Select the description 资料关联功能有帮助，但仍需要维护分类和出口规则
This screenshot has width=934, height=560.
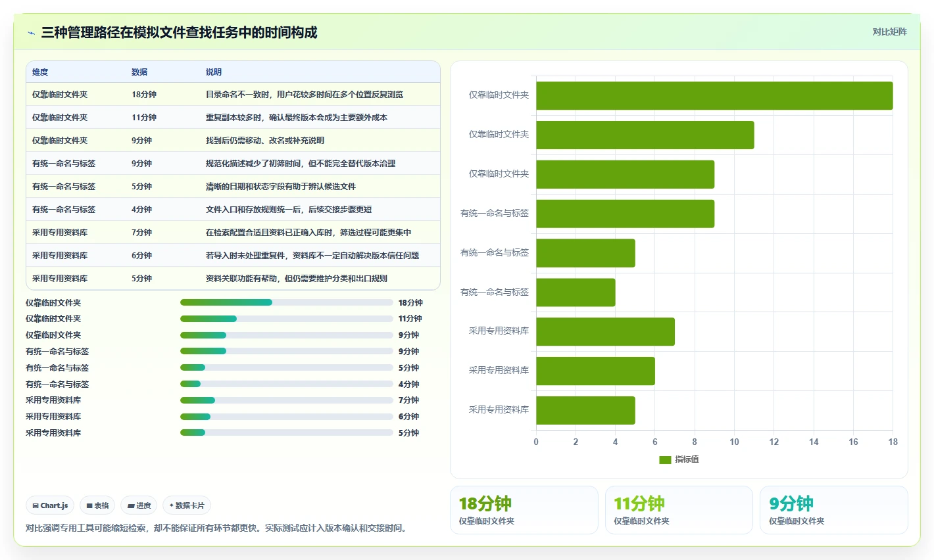(x=297, y=279)
